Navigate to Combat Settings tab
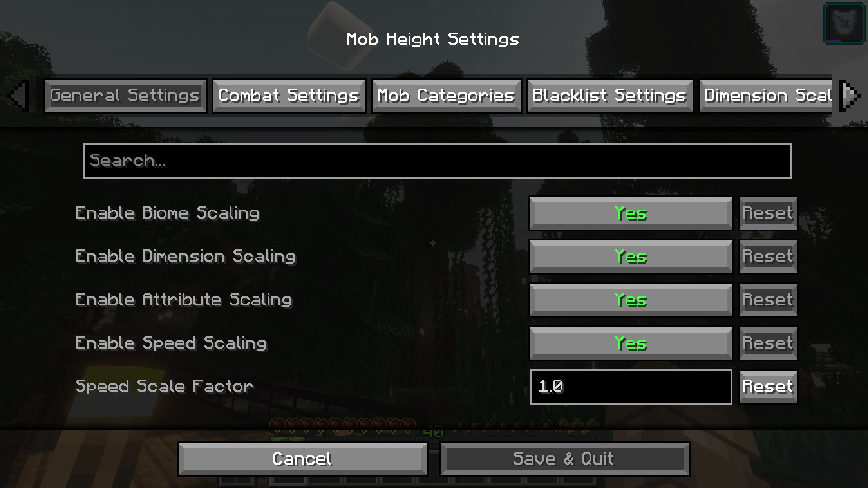The image size is (868, 488). (289, 95)
